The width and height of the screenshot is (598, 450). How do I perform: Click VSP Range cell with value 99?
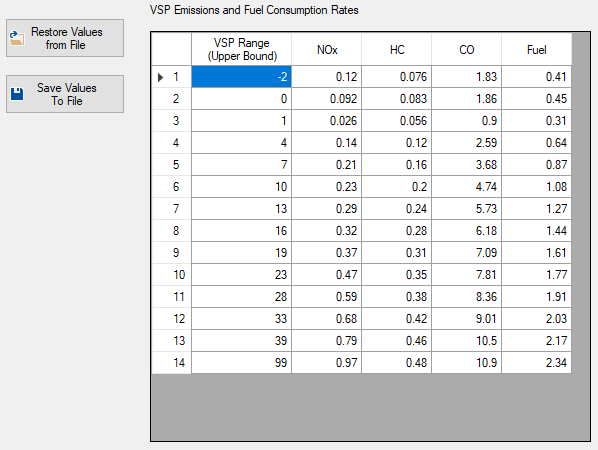tap(241, 363)
